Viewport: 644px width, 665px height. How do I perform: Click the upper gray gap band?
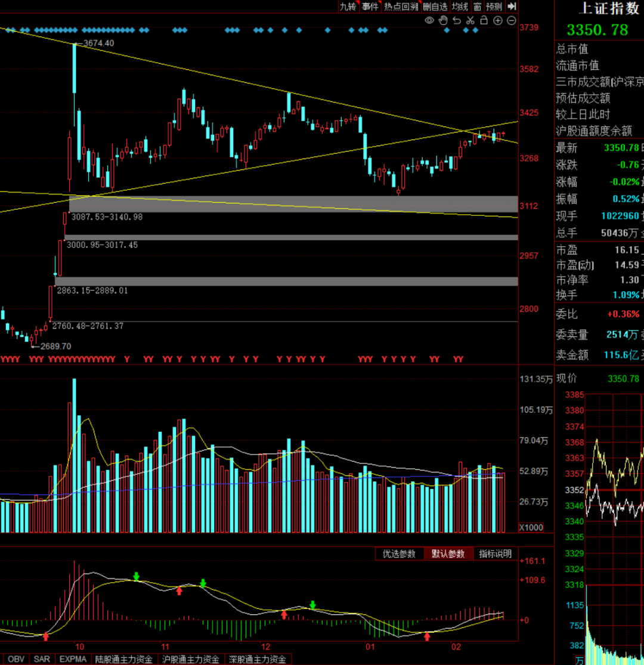click(293, 204)
